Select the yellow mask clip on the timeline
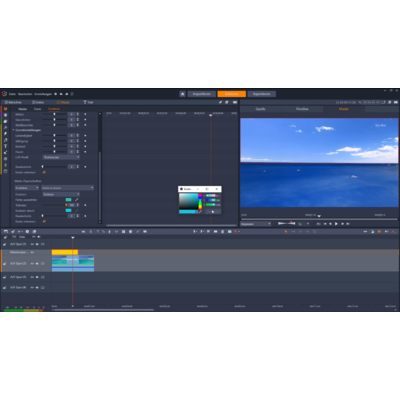The width and height of the screenshot is (400, 400). (x=65, y=252)
